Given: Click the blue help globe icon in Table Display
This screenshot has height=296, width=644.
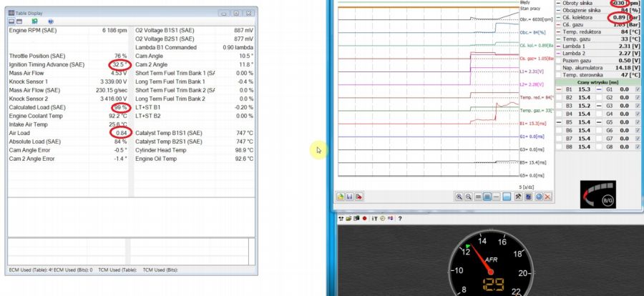Looking at the screenshot, I should 51,21.
